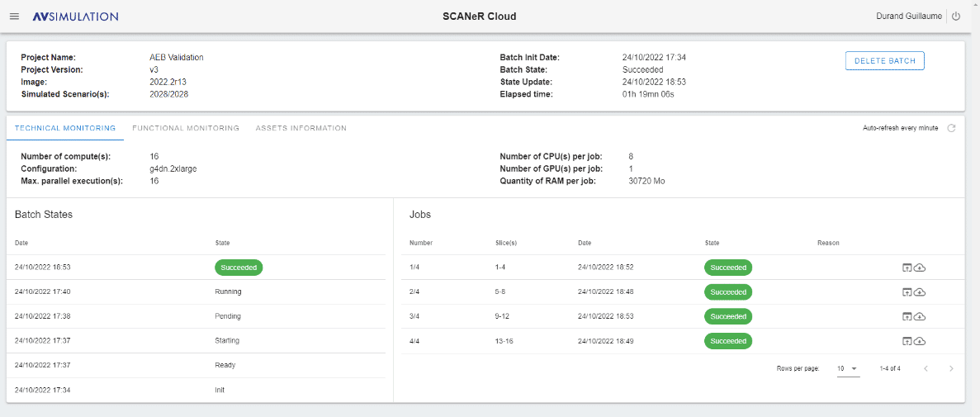Viewport: 980px width, 417px height.
Task: Download results for job 4/4
Action: (920, 341)
